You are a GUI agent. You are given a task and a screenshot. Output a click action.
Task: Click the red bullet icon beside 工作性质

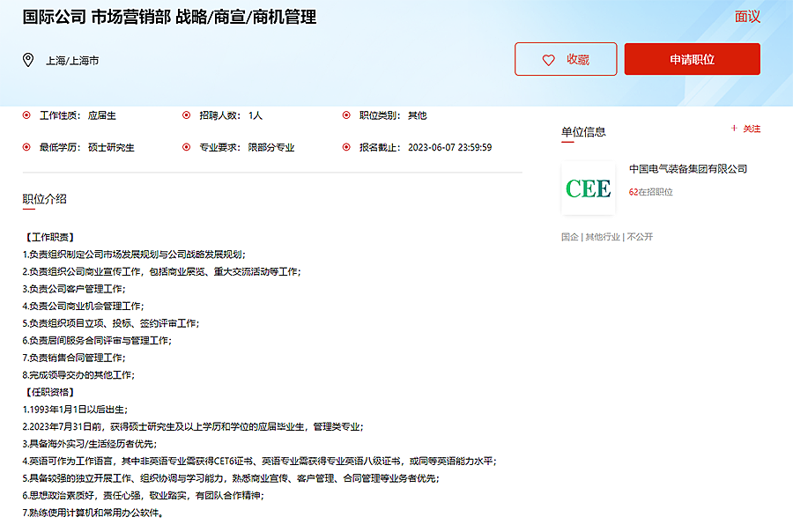tap(26, 115)
